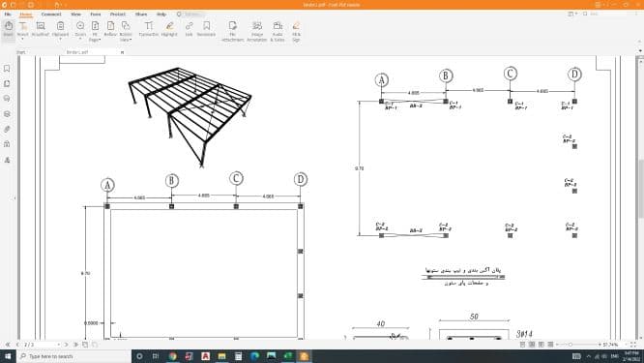Open Task View on the taskbar
The image size is (644, 363).
(156, 356)
